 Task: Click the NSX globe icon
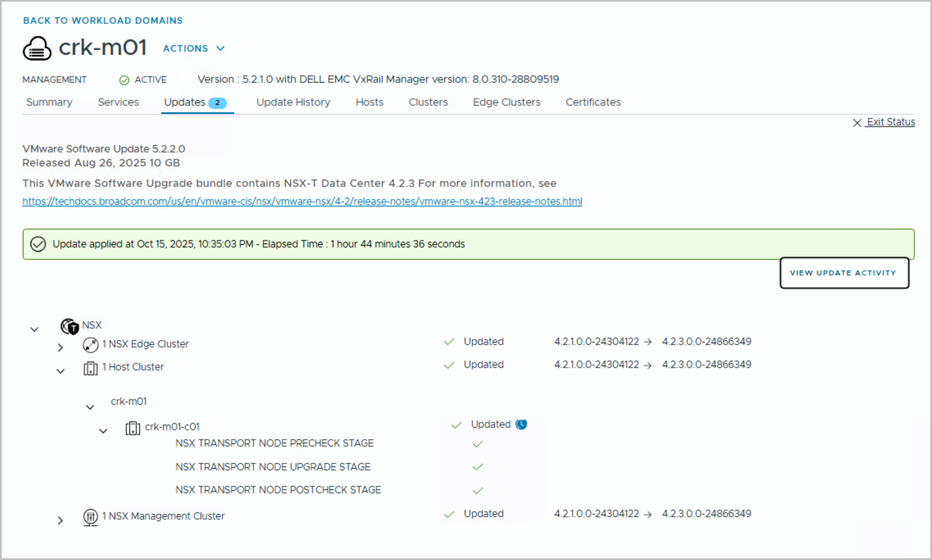pyautogui.click(x=69, y=326)
